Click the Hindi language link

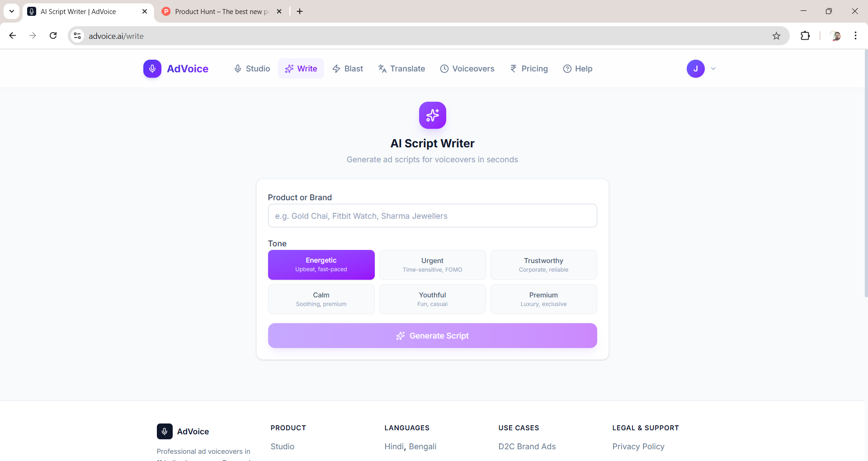[394, 447]
